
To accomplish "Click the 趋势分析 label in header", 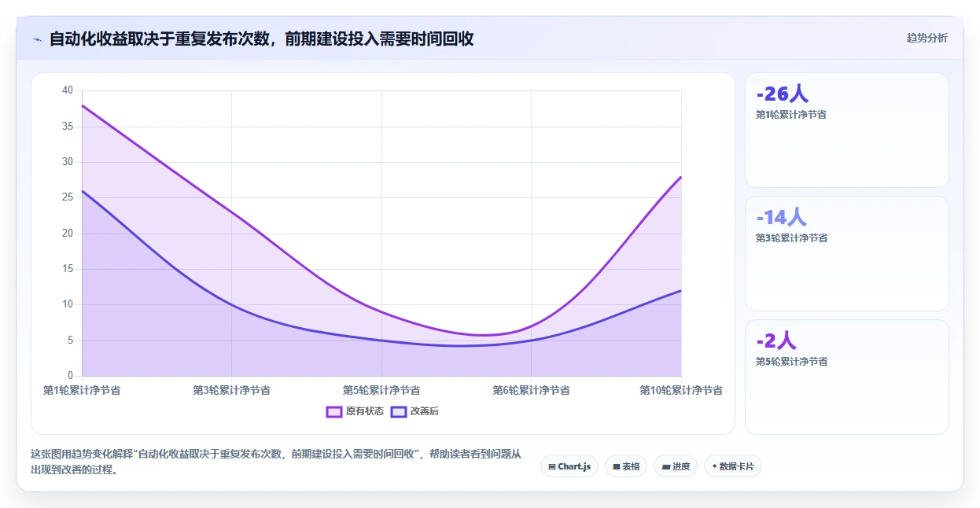I will [927, 38].
